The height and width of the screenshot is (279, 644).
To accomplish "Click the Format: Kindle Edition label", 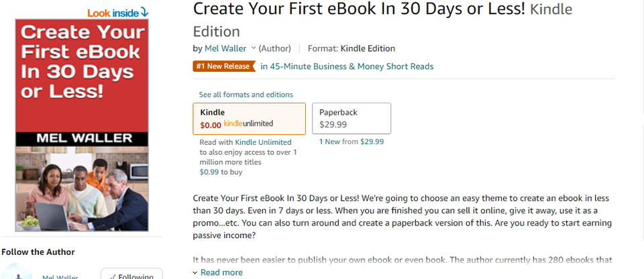I will point(351,48).
